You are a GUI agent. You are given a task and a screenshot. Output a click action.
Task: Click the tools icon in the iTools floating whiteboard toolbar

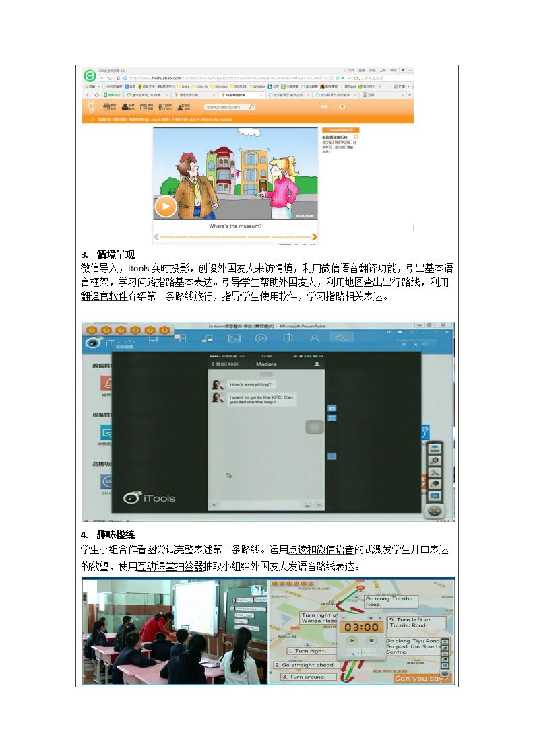pos(435,473)
